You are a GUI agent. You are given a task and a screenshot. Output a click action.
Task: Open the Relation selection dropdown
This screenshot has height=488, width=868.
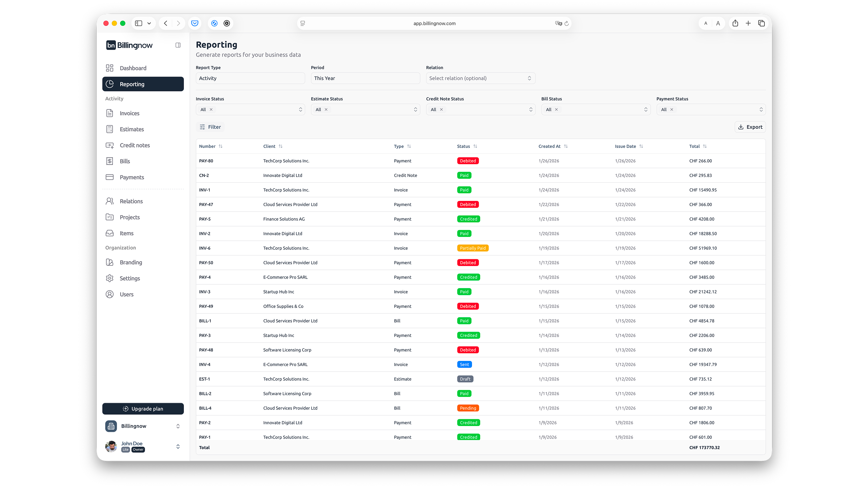tap(480, 78)
